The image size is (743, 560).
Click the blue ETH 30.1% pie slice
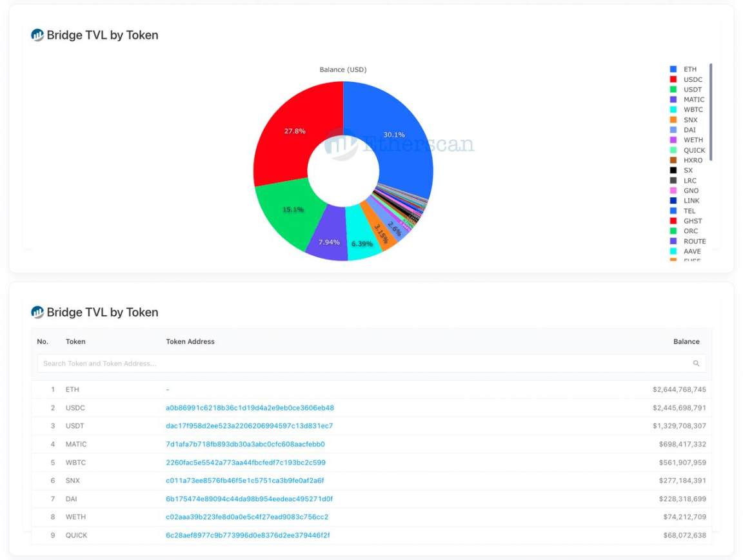click(x=395, y=135)
